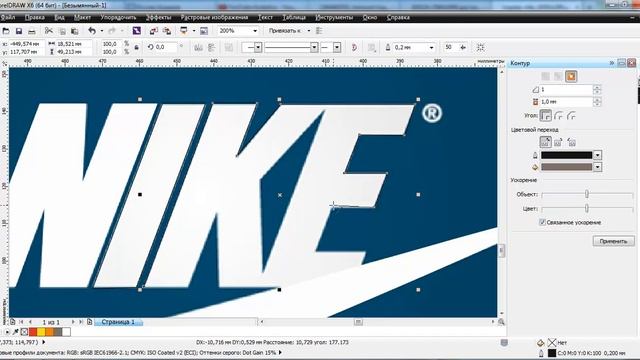Select contour outside icon in Контур docker
This screenshot has height=360, width=640.
coord(571,76)
